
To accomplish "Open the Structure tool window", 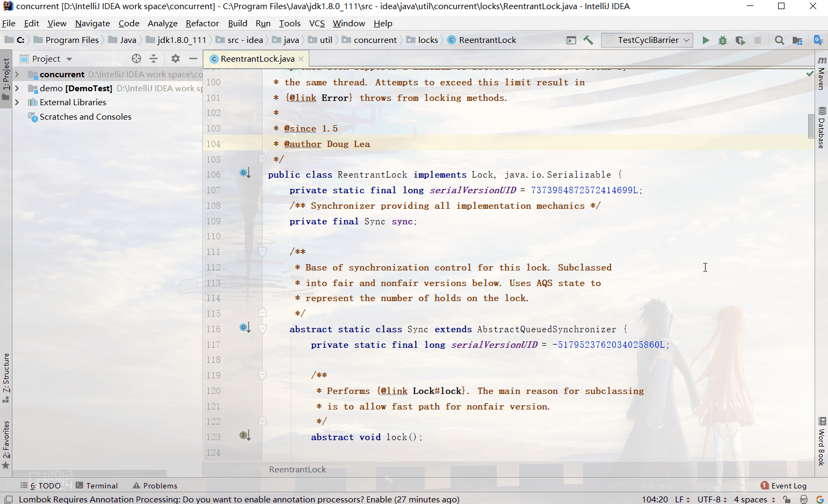I will click(6, 378).
